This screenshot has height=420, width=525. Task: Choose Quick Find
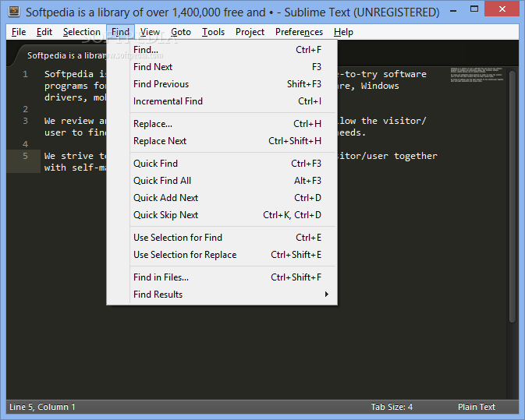coord(222,164)
